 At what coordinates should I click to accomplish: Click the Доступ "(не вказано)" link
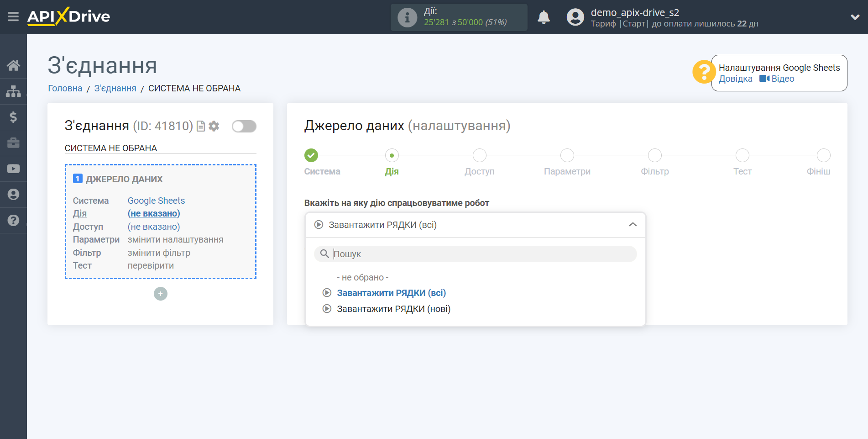tap(154, 227)
